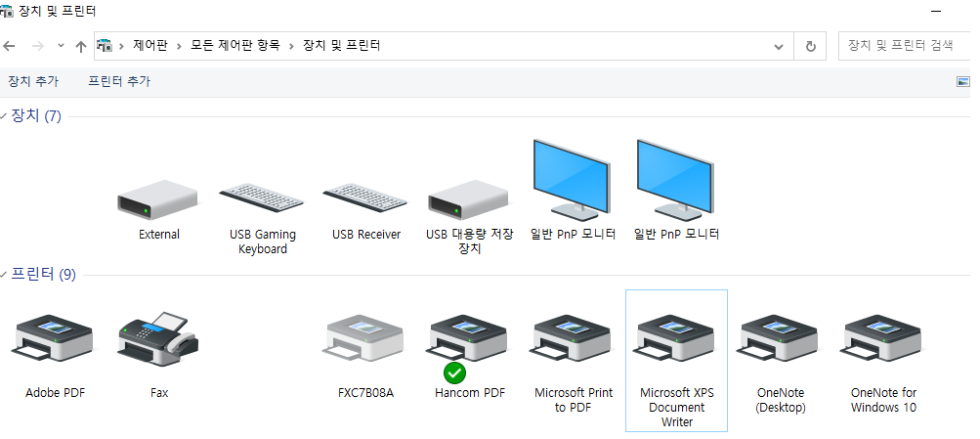This screenshot has height=439, width=980.
Task: Click the 'USB Gaming Keyboard' label text
Action: click(263, 241)
